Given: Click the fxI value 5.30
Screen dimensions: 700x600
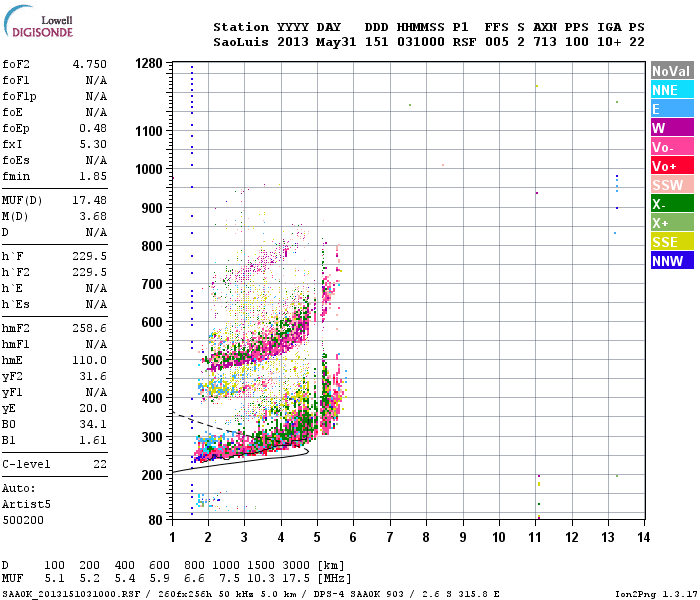Looking at the screenshot, I should pos(93,144).
